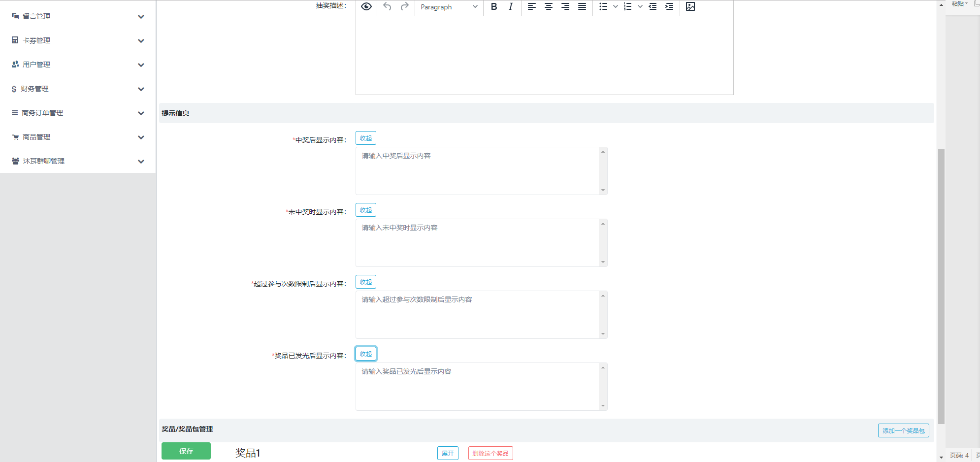Toggle preview with the eye icon
980x462 pixels.
point(366,7)
